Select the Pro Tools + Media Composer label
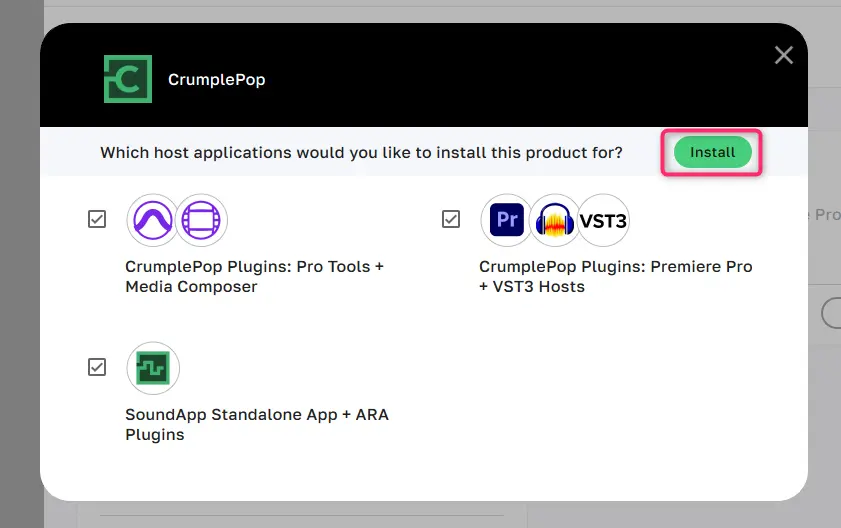 (255, 276)
